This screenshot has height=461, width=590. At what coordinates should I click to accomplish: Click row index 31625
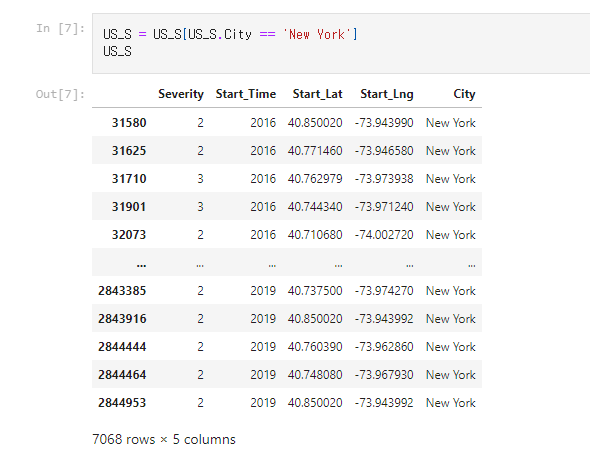click(x=129, y=151)
